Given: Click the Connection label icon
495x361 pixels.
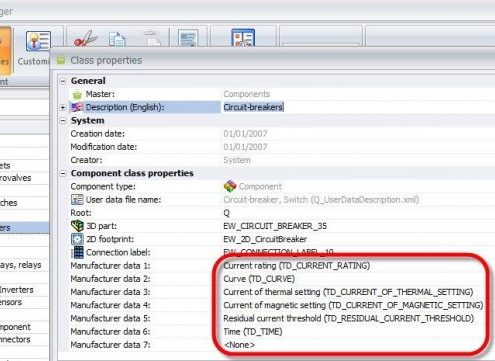Looking at the screenshot, I should click(x=77, y=252).
